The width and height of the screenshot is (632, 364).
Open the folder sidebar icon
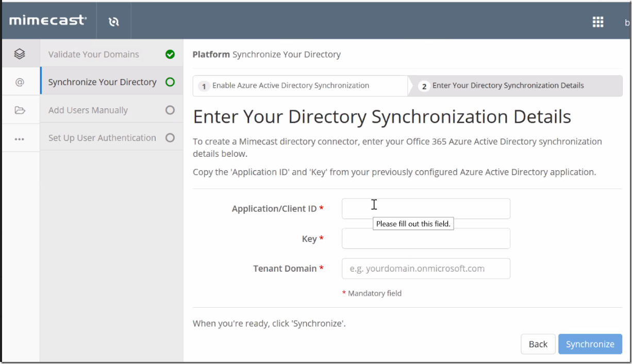[x=20, y=110]
